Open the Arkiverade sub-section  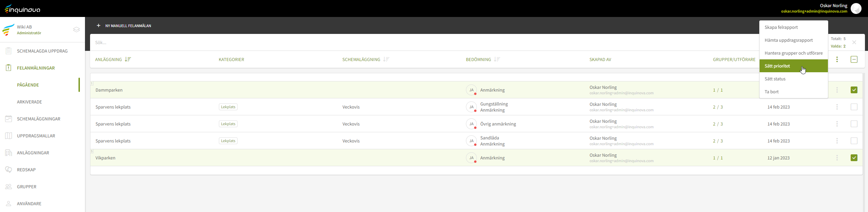30,102
